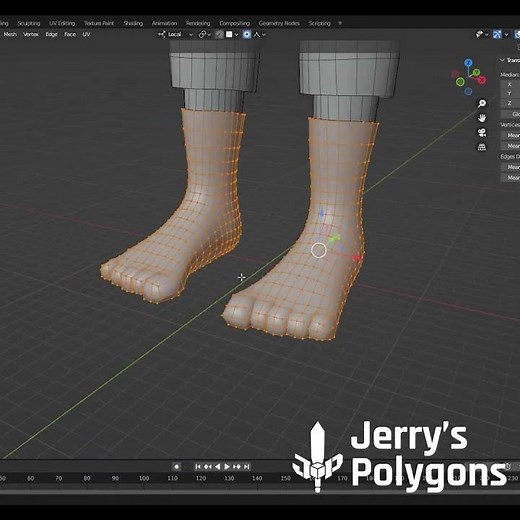This screenshot has width=520, height=520.
Task: Switch to the UV Editing workspace tab
Action: point(62,23)
